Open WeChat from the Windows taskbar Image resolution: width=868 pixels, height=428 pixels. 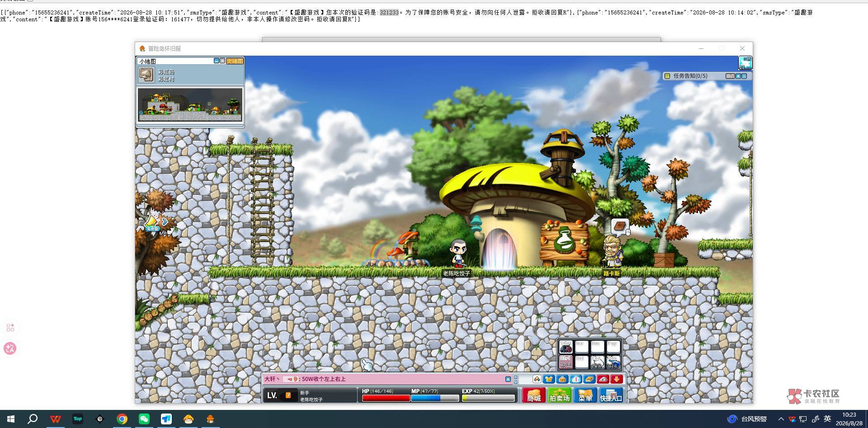point(144,419)
